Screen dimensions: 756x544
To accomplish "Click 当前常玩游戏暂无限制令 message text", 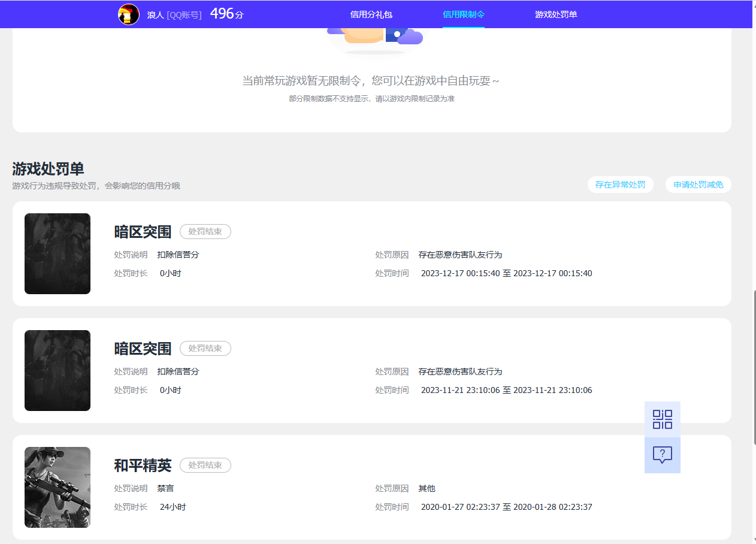I will (371, 81).
